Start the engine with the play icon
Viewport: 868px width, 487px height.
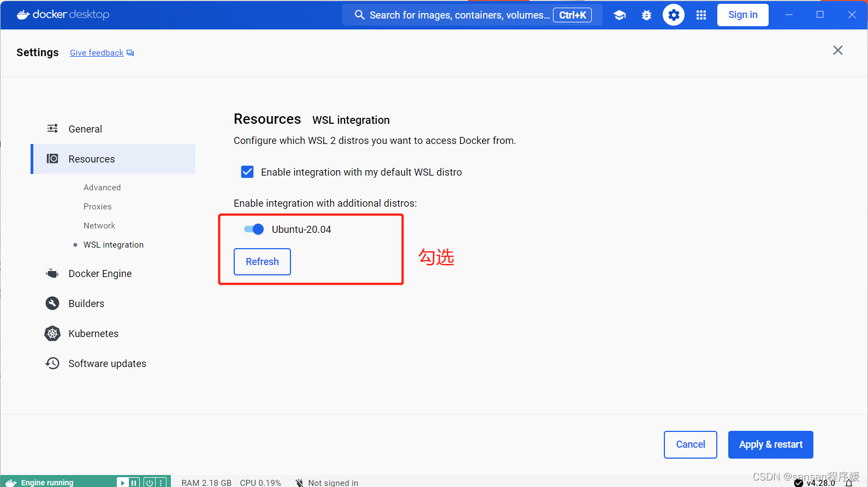point(123,483)
